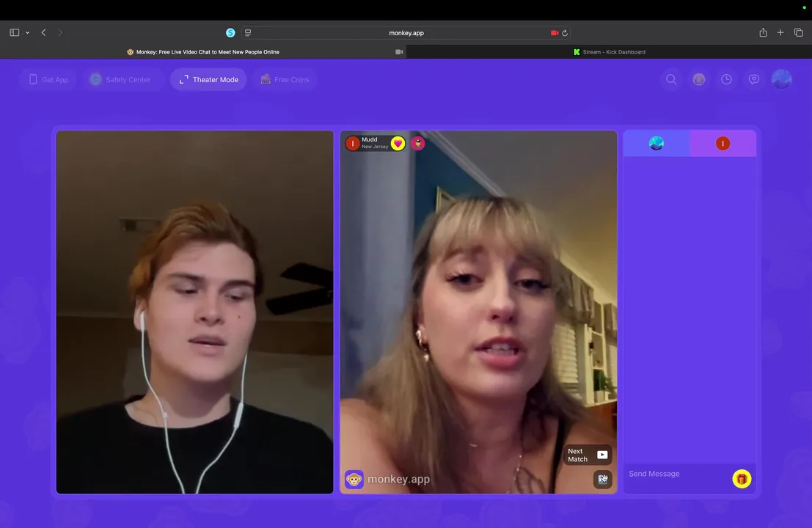Click the search magnifier icon
This screenshot has width=812, height=528.
pos(671,79)
